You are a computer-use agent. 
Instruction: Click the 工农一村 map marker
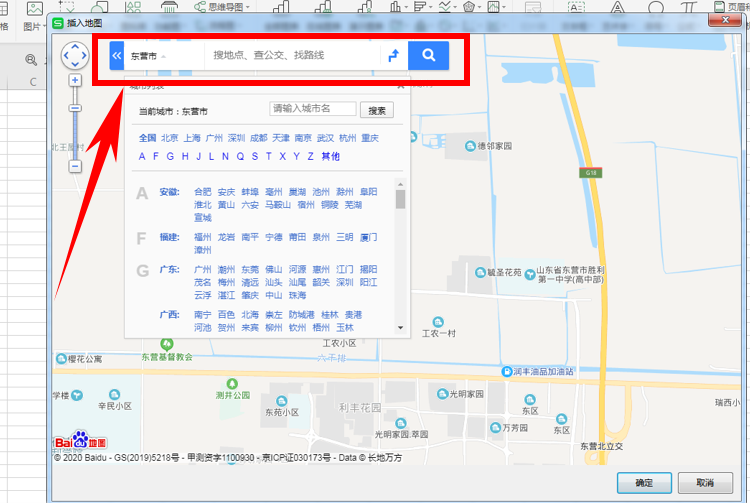click(x=438, y=322)
